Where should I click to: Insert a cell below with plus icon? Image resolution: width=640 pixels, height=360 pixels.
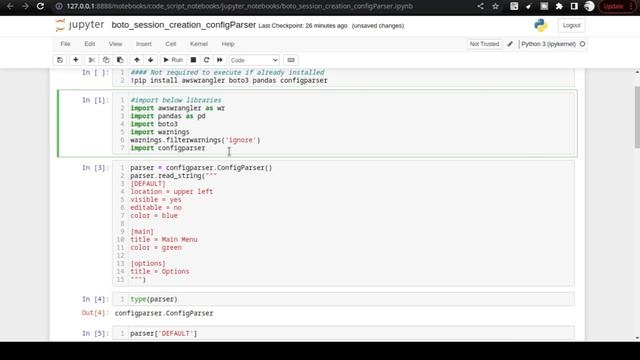(x=76, y=60)
